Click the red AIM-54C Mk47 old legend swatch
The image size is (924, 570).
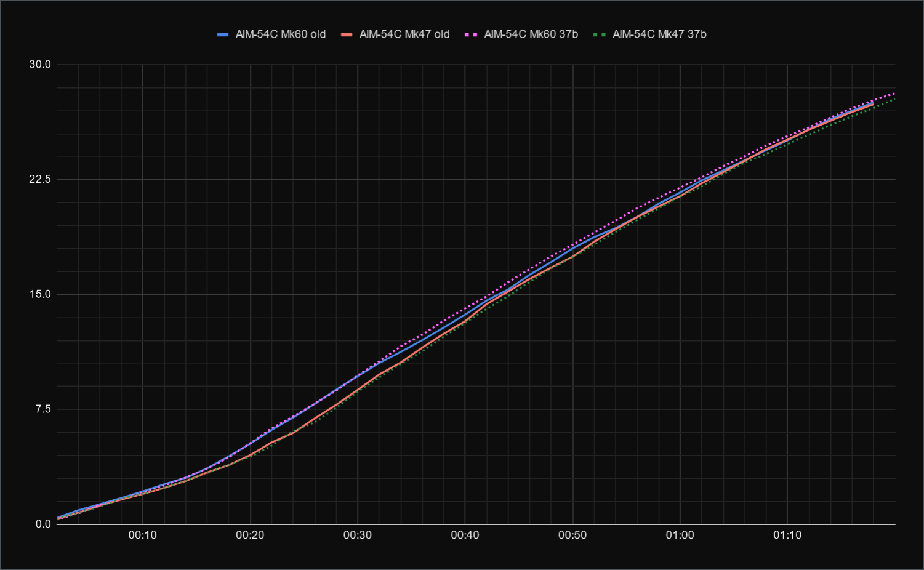click(x=347, y=34)
